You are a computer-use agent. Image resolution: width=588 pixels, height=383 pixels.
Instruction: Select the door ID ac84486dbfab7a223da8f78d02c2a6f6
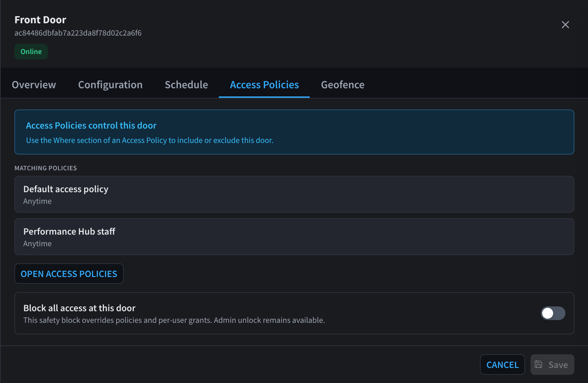[78, 33]
